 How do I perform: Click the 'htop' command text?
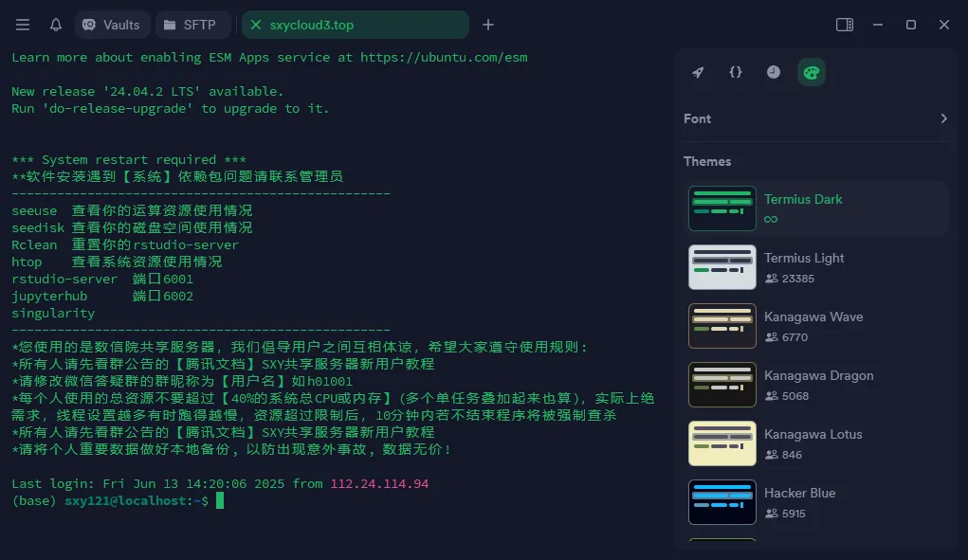pyautogui.click(x=27, y=262)
